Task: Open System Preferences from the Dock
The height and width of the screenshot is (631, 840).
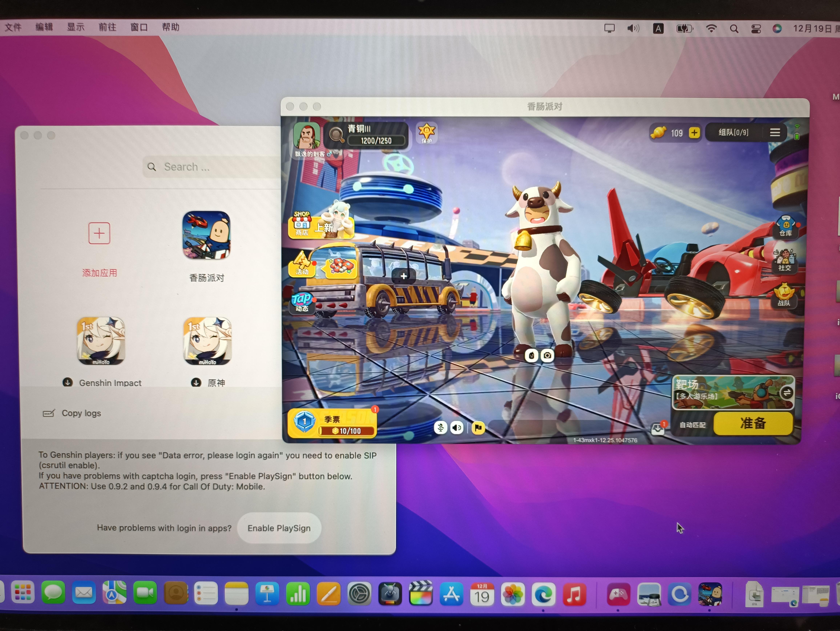Action: pos(359,593)
